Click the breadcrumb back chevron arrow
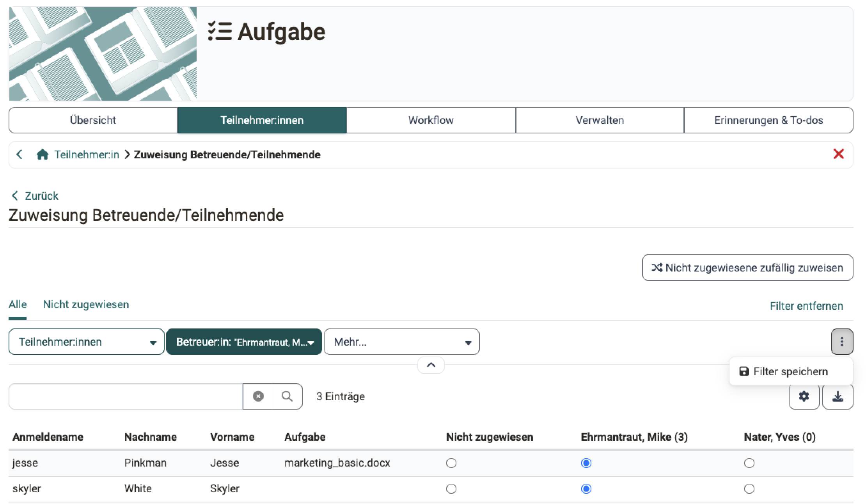 click(20, 154)
